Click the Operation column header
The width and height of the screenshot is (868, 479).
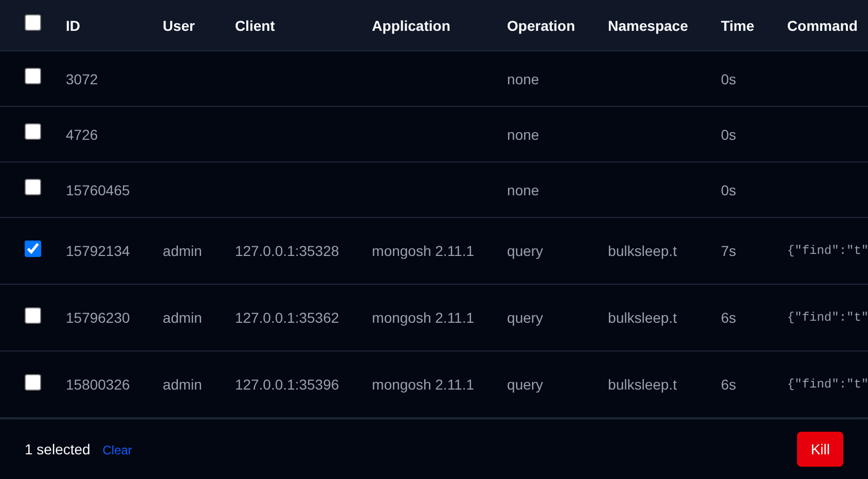(x=540, y=26)
